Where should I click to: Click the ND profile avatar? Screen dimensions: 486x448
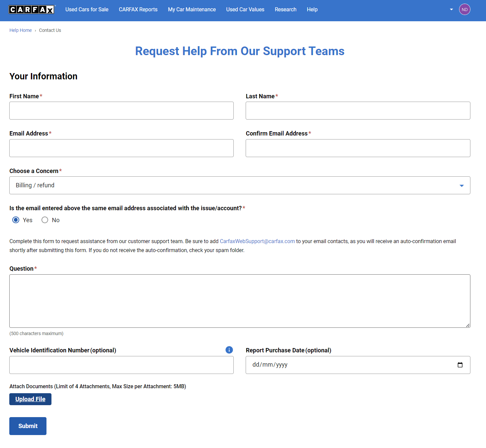[464, 9]
